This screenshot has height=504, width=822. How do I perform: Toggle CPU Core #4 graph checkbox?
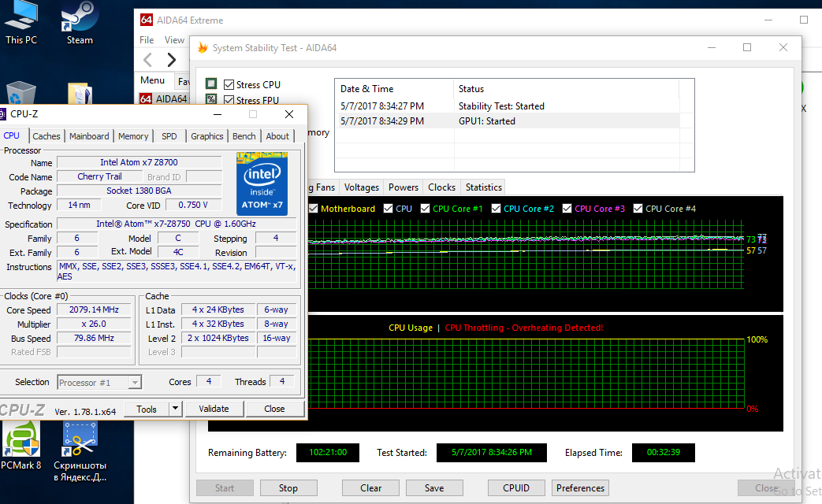pyautogui.click(x=638, y=209)
